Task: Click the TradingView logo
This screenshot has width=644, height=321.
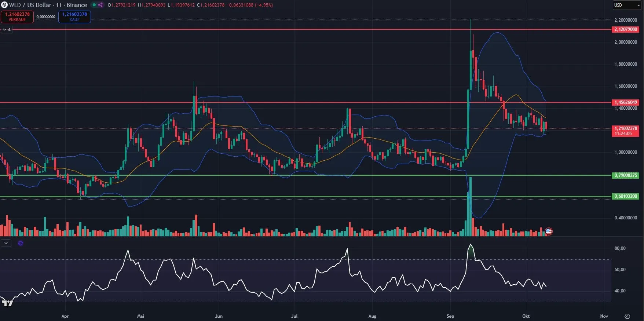Action: [7, 303]
